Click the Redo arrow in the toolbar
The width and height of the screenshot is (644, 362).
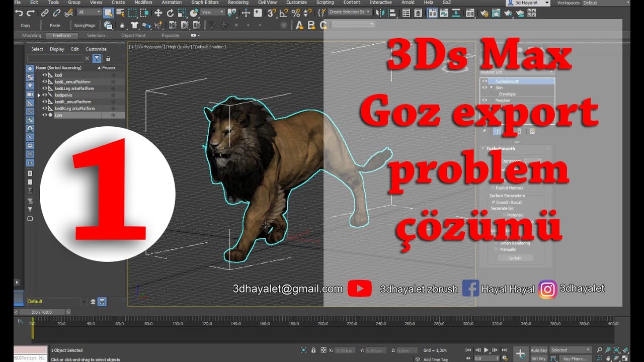[31, 13]
